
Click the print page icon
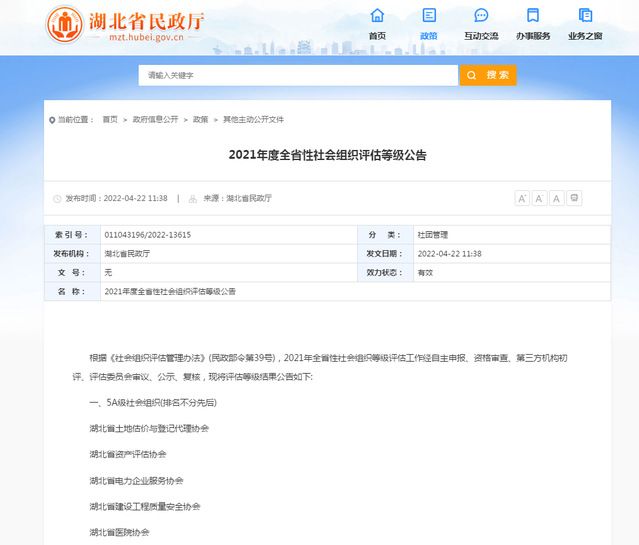(x=575, y=198)
